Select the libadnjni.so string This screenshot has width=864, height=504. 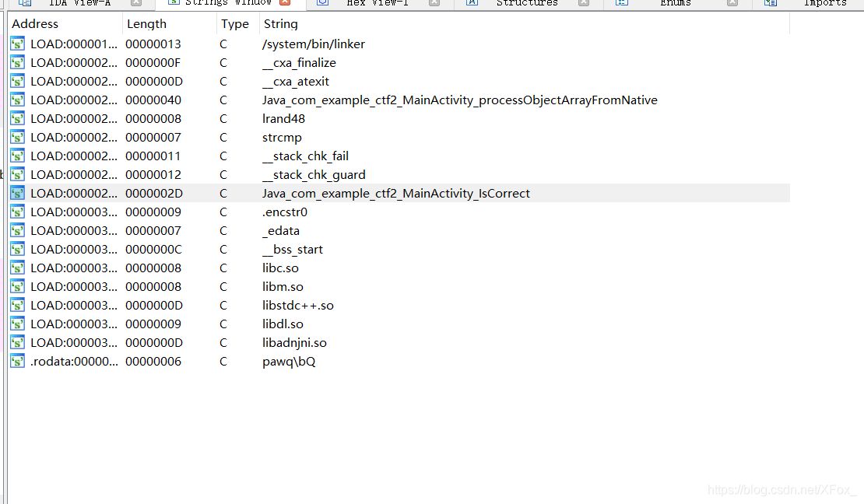[x=294, y=342]
